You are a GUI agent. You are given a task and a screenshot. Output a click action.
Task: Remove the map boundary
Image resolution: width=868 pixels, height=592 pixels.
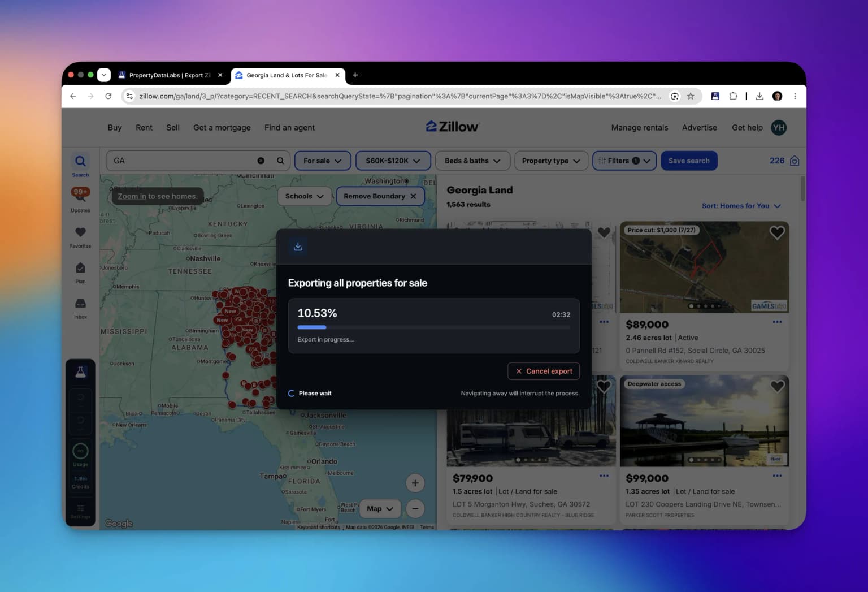tap(380, 196)
